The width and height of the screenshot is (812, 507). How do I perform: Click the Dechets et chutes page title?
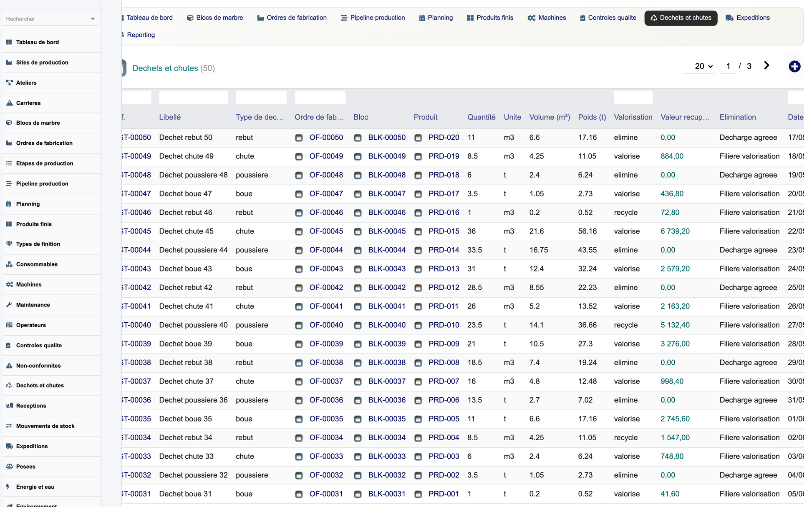coord(165,68)
